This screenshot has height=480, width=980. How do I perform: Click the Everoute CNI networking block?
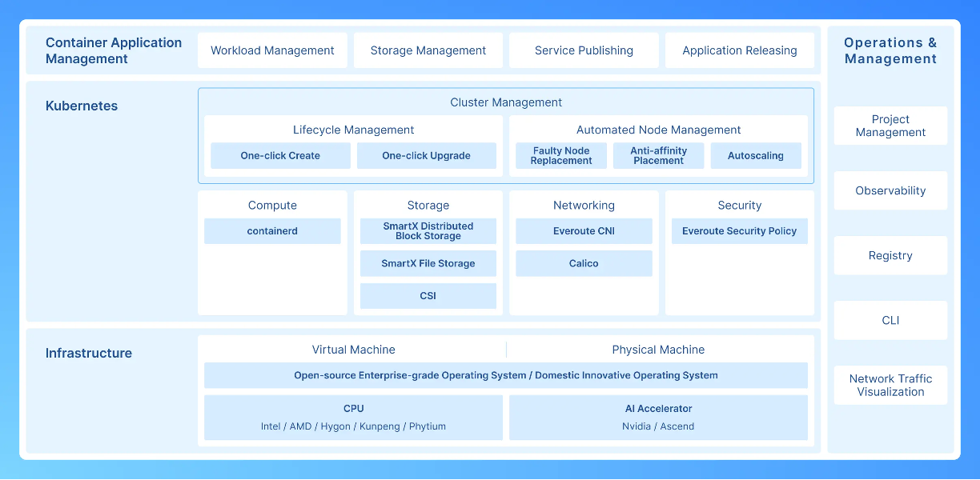pyautogui.click(x=584, y=231)
